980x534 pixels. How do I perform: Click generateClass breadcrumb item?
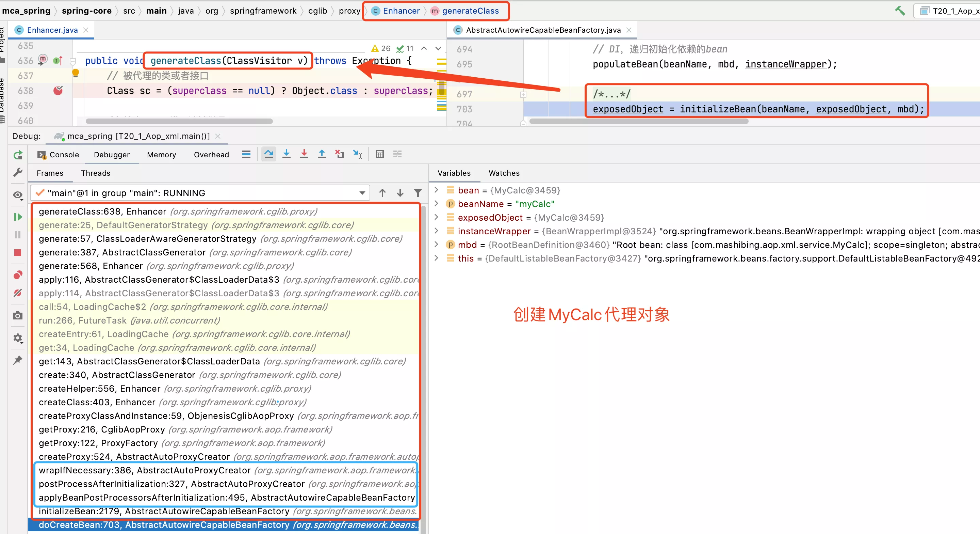point(465,11)
